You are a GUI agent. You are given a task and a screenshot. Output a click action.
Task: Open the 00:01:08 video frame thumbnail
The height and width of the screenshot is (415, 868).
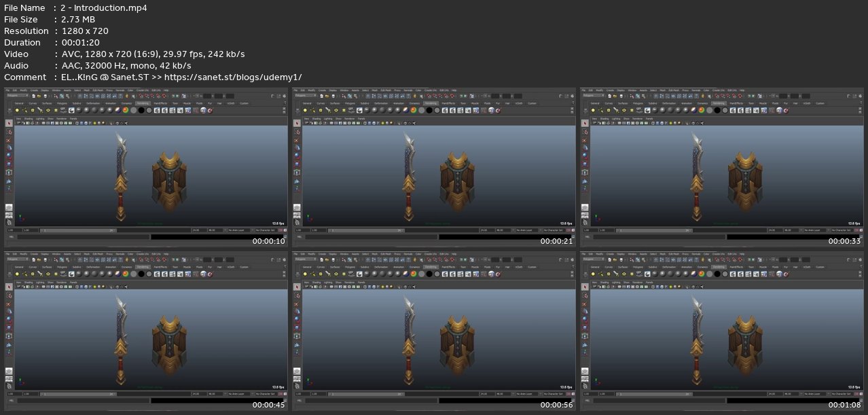721,329
